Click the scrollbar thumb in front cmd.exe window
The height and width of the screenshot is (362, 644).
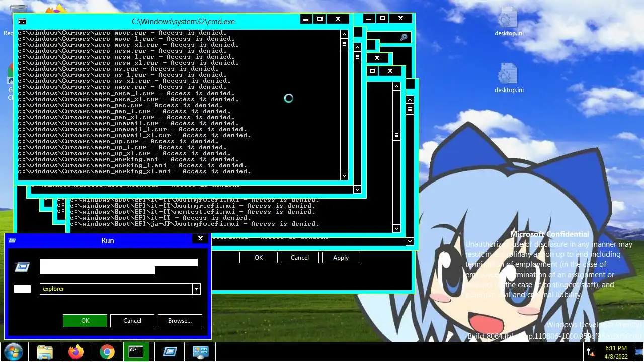[x=344, y=44]
